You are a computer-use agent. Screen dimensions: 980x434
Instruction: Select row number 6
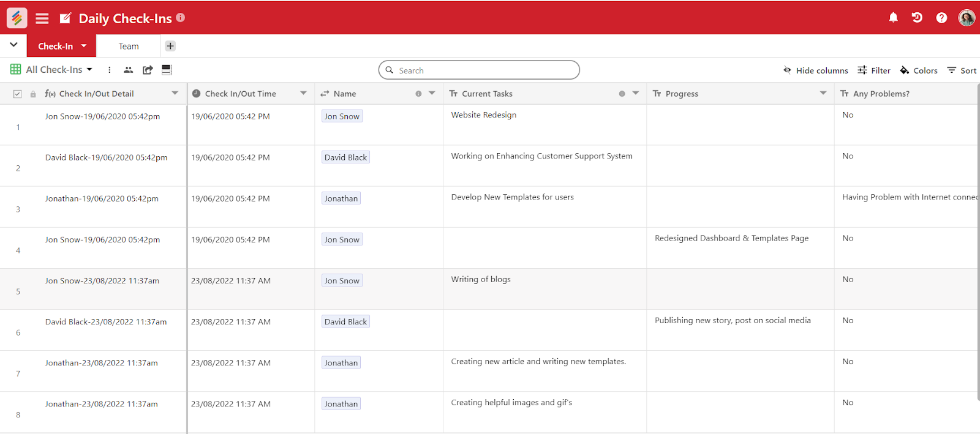18,332
